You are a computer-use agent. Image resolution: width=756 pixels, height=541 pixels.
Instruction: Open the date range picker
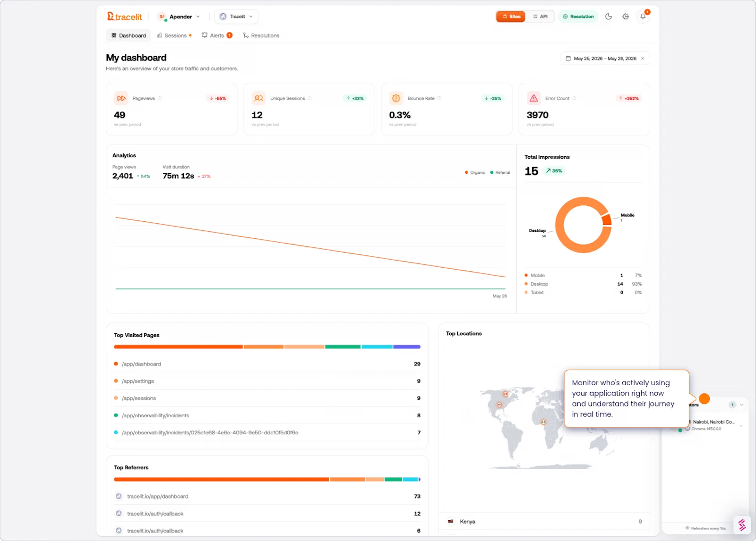(605, 59)
